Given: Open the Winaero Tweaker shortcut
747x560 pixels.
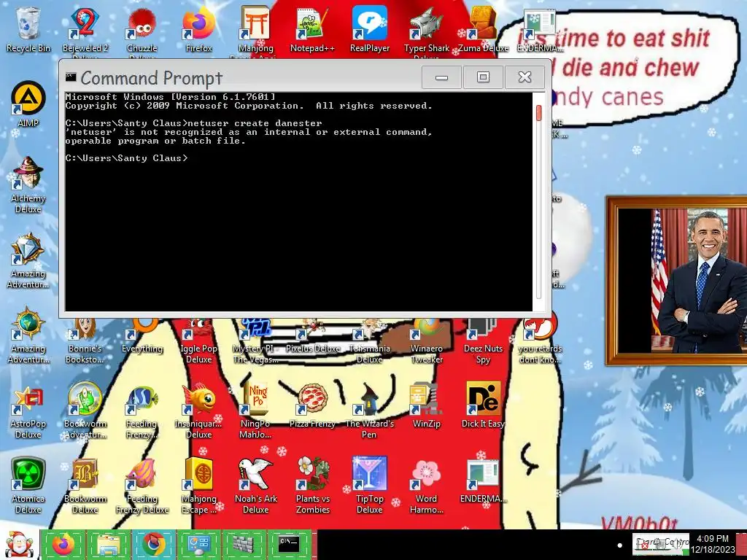Looking at the screenshot, I should [x=426, y=341].
